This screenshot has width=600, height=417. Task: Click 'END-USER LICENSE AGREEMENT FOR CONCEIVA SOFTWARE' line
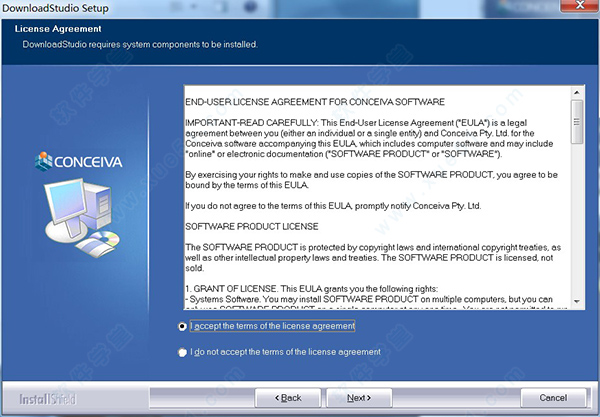[315, 102]
